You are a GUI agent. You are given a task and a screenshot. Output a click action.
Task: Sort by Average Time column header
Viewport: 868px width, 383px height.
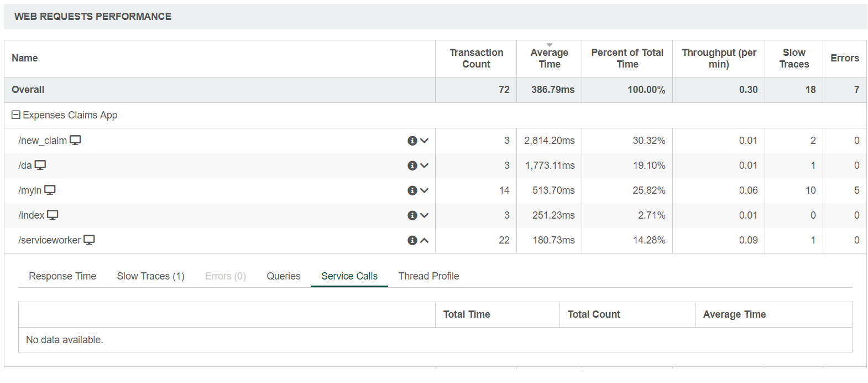pyautogui.click(x=549, y=58)
